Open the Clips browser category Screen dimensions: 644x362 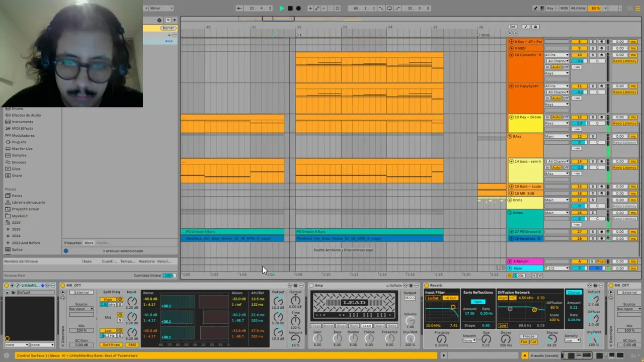17,169
